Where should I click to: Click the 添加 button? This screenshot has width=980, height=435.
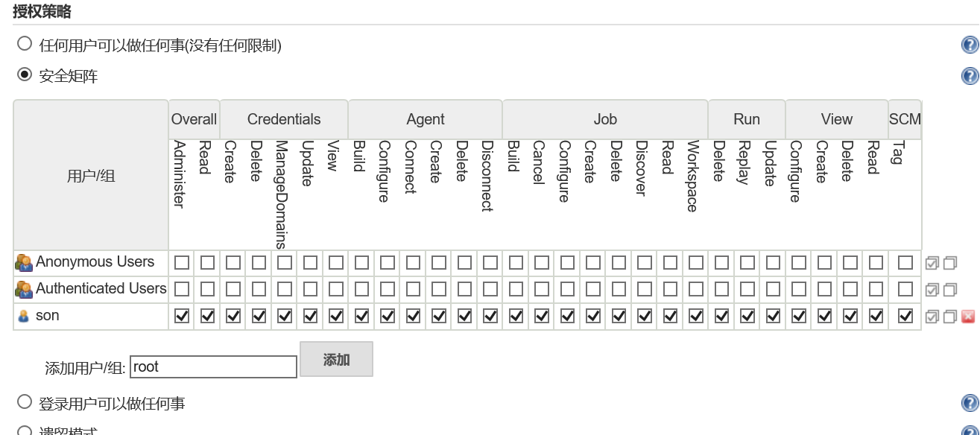pyautogui.click(x=336, y=359)
